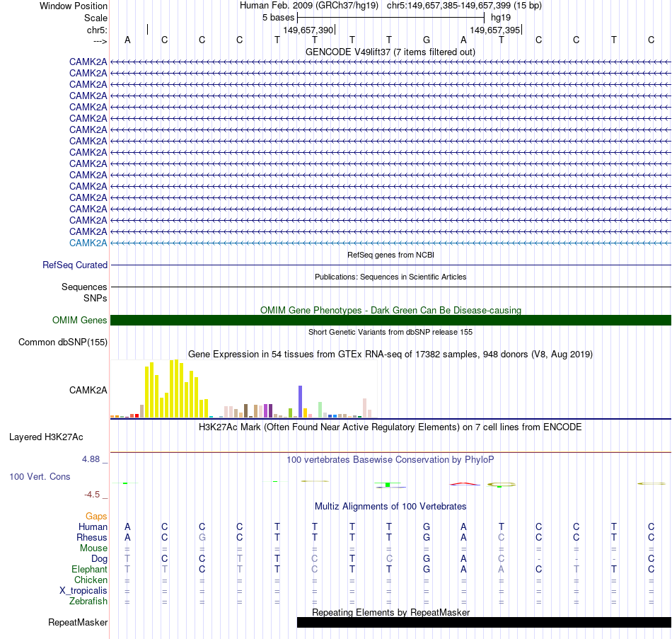Open the H3K27Ac Mark on 7 cell lines title
The image size is (672, 639).
[x=390, y=427]
